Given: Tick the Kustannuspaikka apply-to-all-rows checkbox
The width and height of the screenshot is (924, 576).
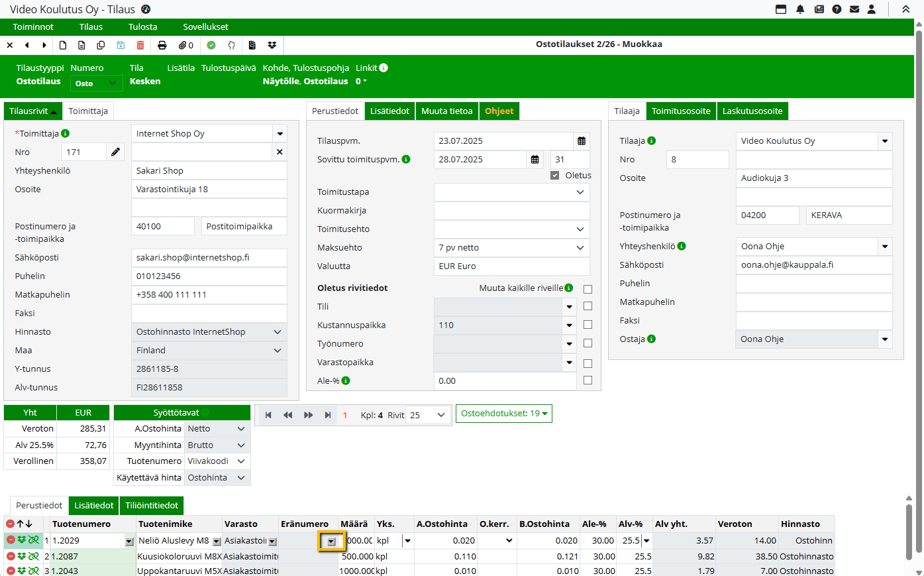Looking at the screenshot, I should 588,325.
